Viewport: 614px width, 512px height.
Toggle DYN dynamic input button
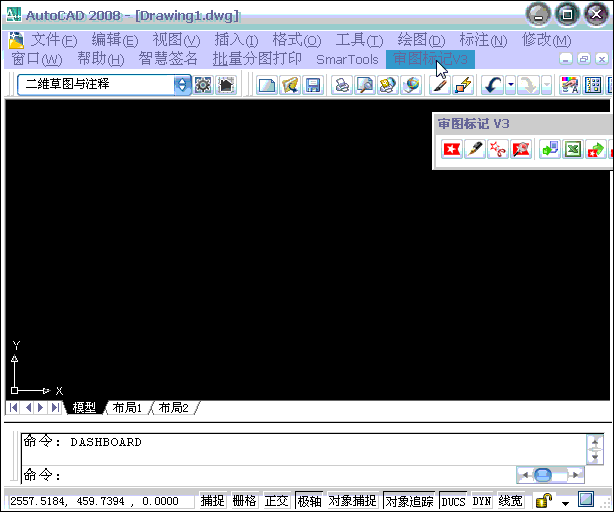point(482,501)
